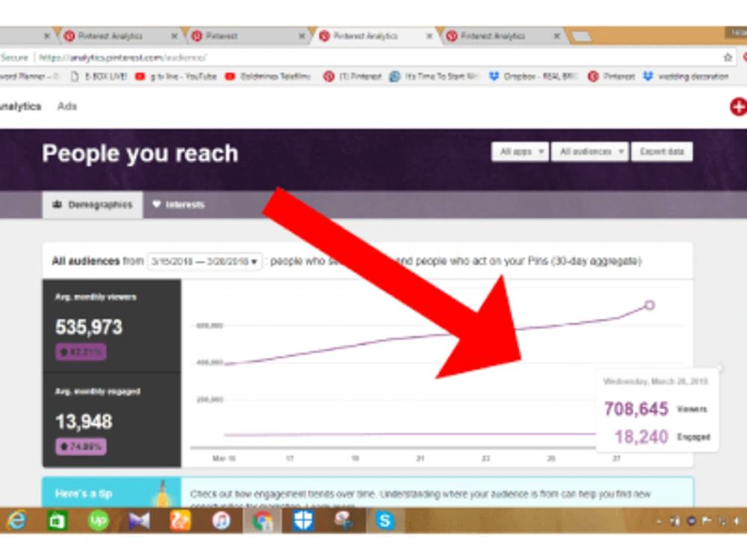
Task: Open a new browser tab
Action: click(x=581, y=36)
